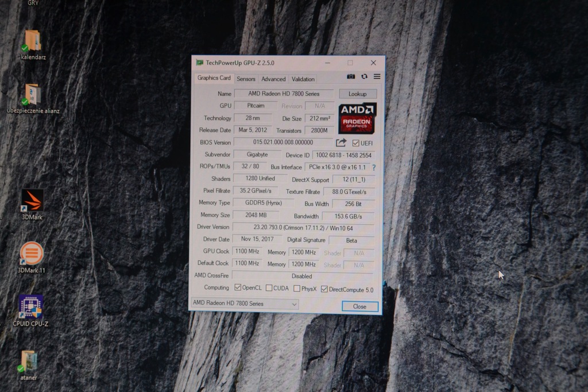Click the GPU-Z screenshot camera icon
Screen dimensions: 588x392
click(x=351, y=76)
